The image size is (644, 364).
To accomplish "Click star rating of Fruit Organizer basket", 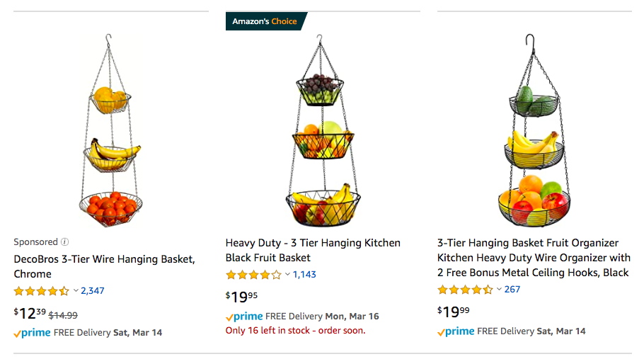I will coord(465,290).
